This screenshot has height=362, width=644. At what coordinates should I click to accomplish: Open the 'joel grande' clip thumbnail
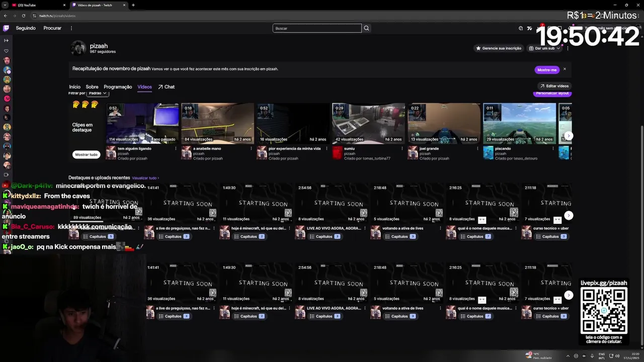tap(444, 123)
